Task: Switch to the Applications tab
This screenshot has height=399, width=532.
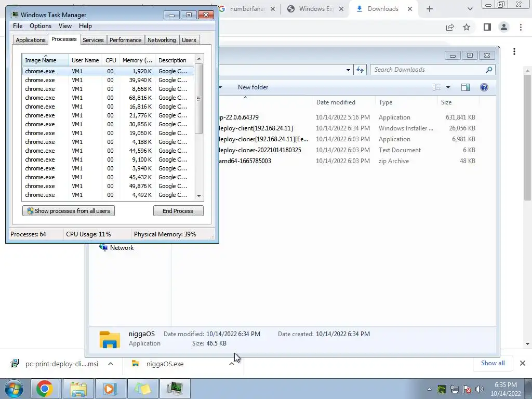Action: (x=31, y=40)
